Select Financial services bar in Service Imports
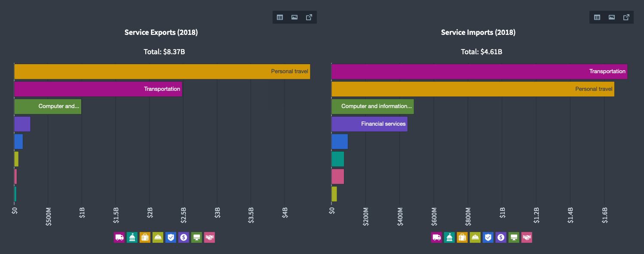The height and width of the screenshot is (254, 644). tap(369, 124)
